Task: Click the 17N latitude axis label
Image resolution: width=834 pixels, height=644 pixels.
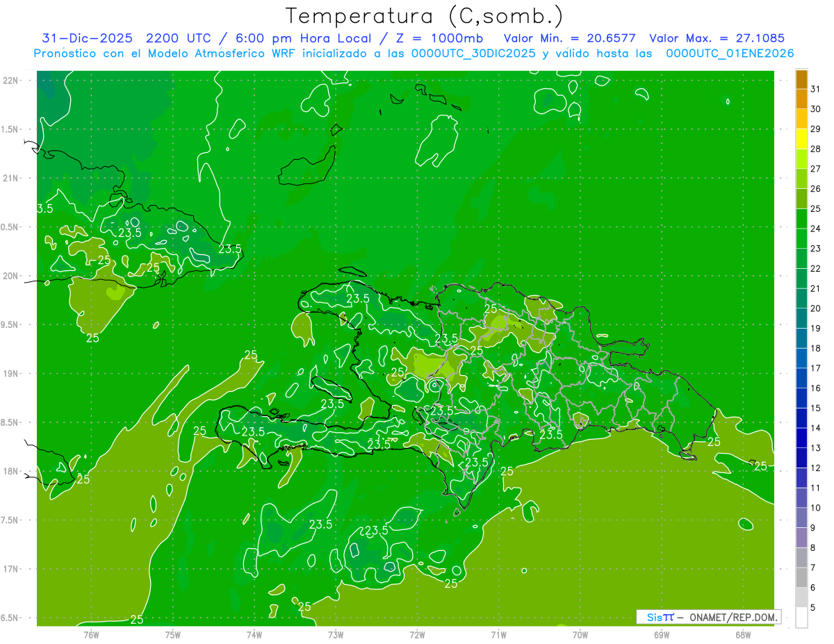Action: pyautogui.click(x=11, y=569)
